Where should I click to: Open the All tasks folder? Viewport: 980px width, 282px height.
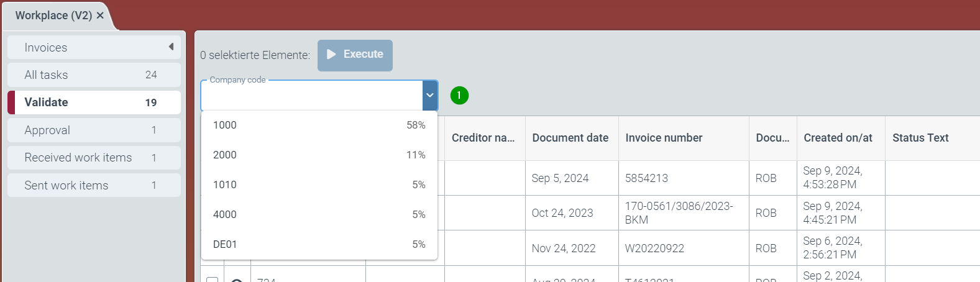[94, 75]
